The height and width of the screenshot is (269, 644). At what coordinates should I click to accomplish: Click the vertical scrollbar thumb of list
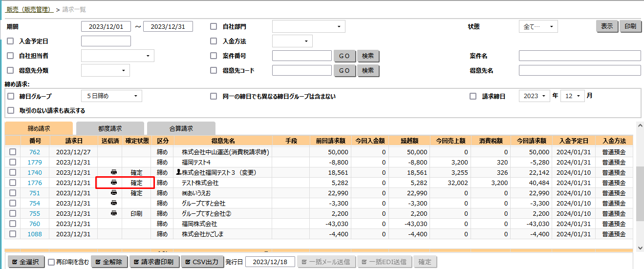coord(640,193)
